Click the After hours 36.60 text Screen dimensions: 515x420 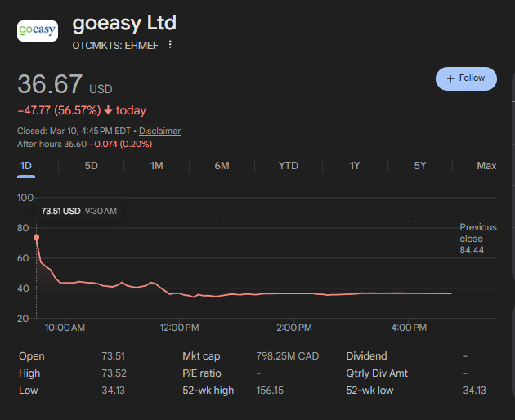coord(51,144)
